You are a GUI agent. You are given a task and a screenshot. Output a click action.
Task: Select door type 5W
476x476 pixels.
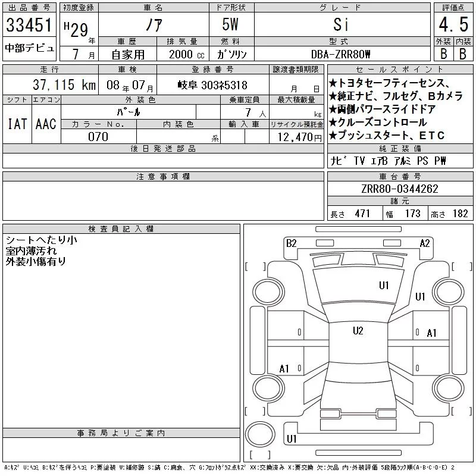tap(230, 24)
